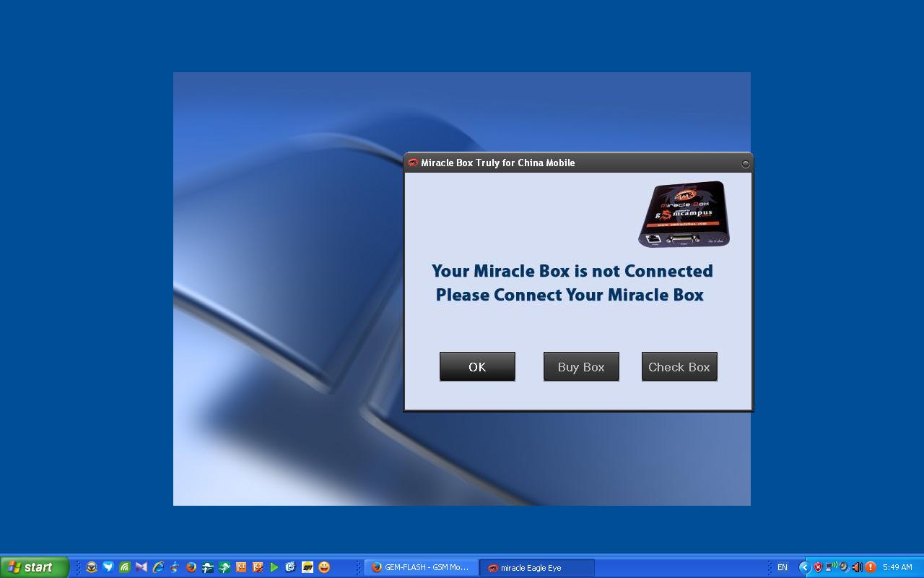Launch Firefox from the quick launch bar
The width and height of the screenshot is (924, 578).
pos(191,567)
